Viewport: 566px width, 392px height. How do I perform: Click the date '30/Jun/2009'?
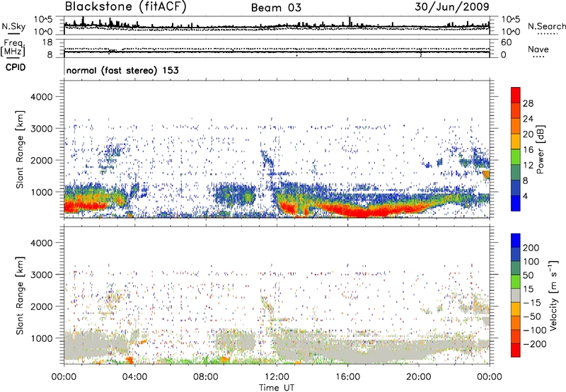[x=452, y=6]
